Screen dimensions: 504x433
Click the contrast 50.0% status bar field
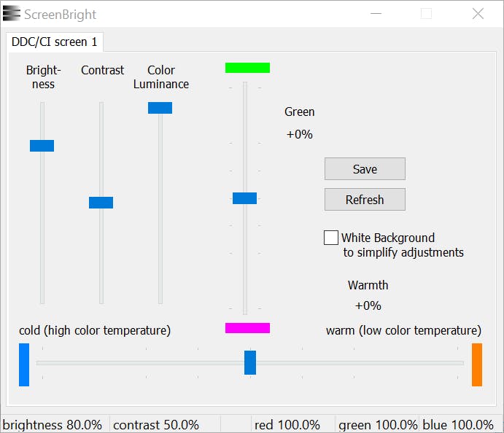156,425
